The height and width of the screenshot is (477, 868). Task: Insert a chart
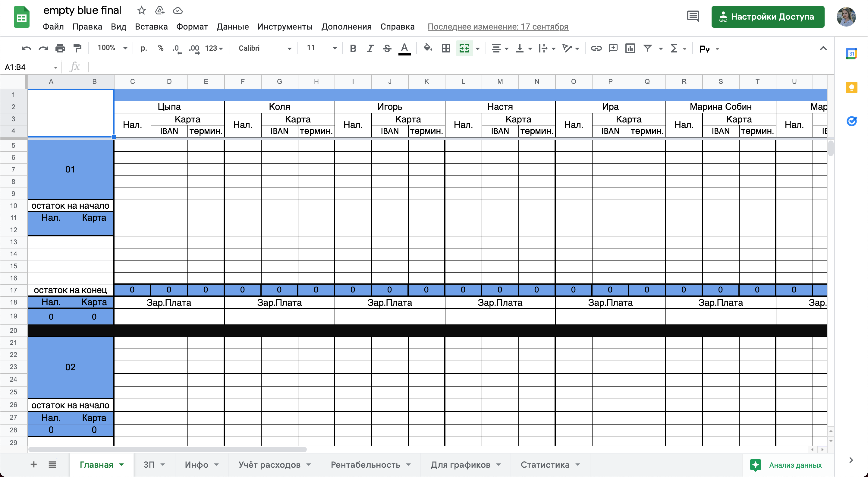(630, 49)
